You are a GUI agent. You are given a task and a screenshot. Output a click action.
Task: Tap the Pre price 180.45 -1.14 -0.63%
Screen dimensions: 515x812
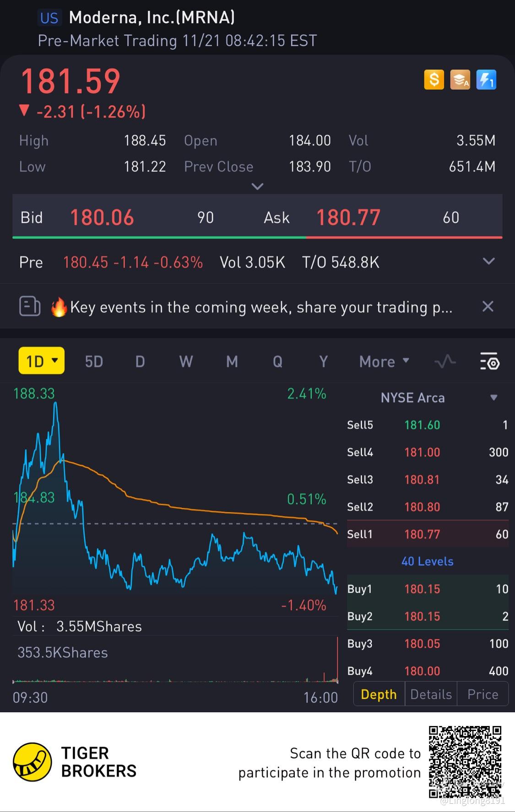[133, 262]
